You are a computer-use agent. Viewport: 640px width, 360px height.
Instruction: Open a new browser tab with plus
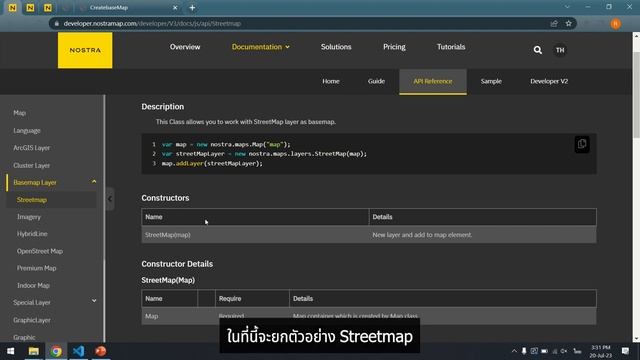pyautogui.click(x=192, y=7)
